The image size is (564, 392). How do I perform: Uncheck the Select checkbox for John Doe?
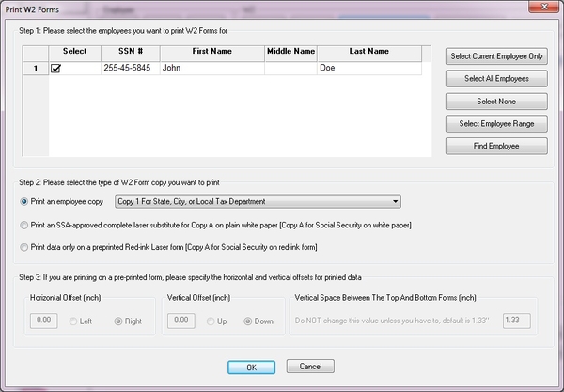pyautogui.click(x=55, y=69)
